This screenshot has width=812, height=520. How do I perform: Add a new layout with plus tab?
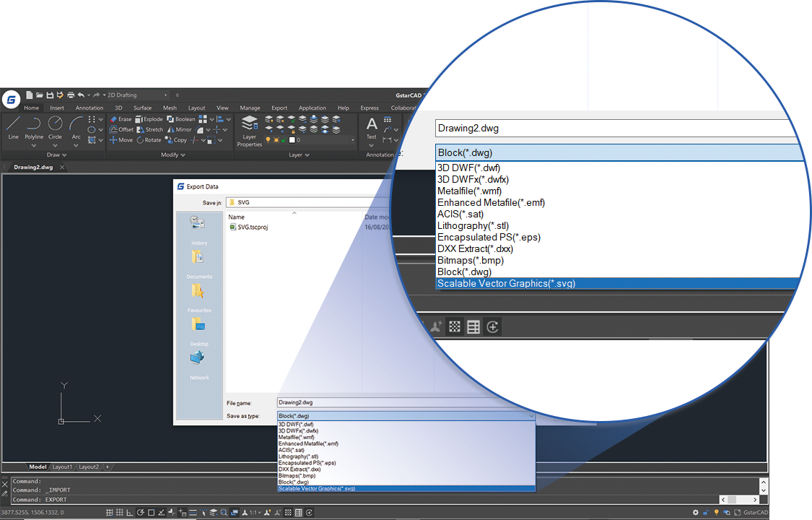click(108, 467)
